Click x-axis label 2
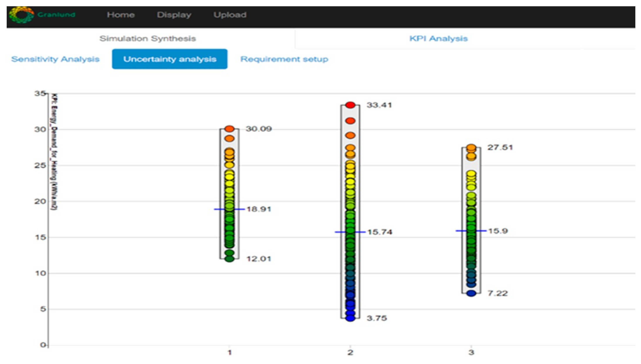Viewport: 641px width, 364px height. pyautogui.click(x=350, y=353)
